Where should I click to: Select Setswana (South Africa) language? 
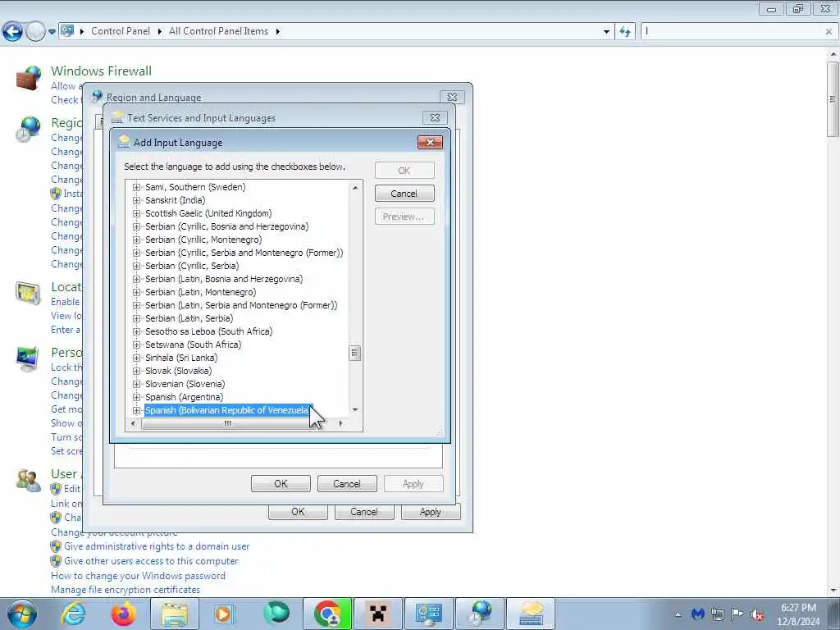pyautogui.click(x=193, y=345)
